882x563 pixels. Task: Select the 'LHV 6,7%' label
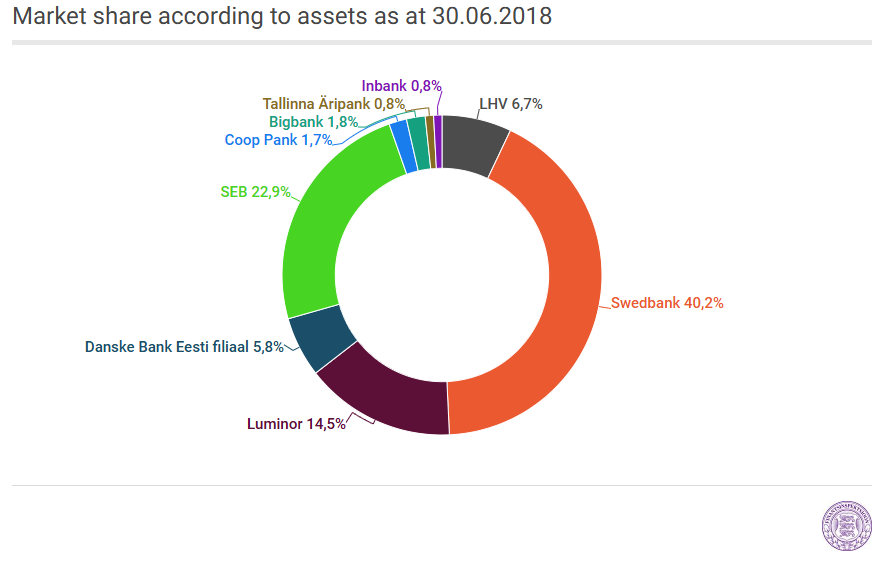[511, 103]
